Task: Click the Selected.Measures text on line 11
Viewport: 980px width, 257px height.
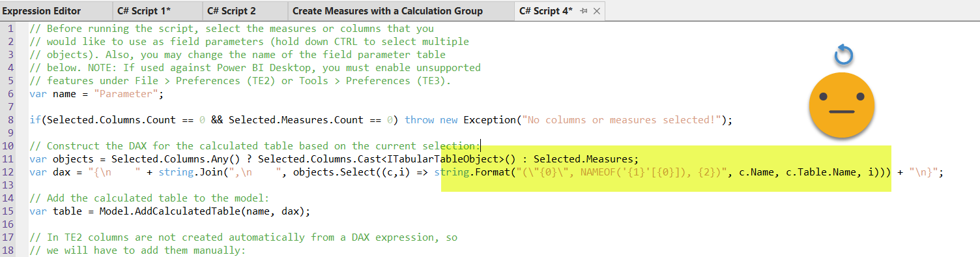Action: (584, 159)
